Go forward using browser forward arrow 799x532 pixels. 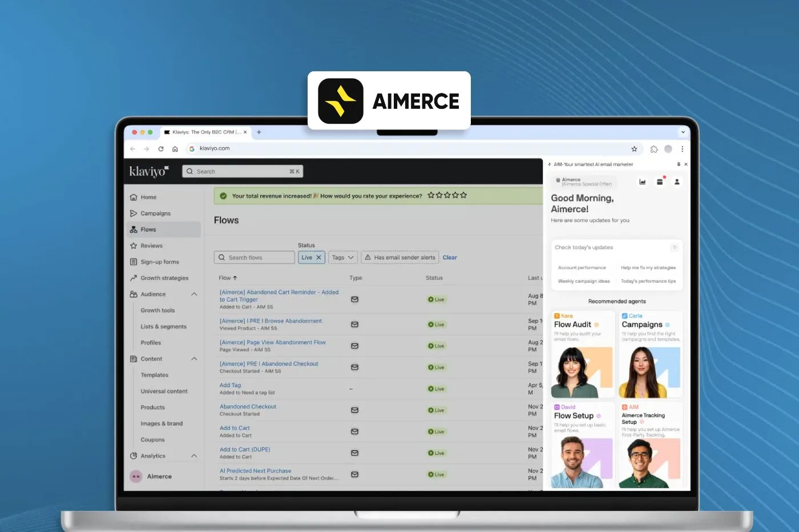coord(147,149)
